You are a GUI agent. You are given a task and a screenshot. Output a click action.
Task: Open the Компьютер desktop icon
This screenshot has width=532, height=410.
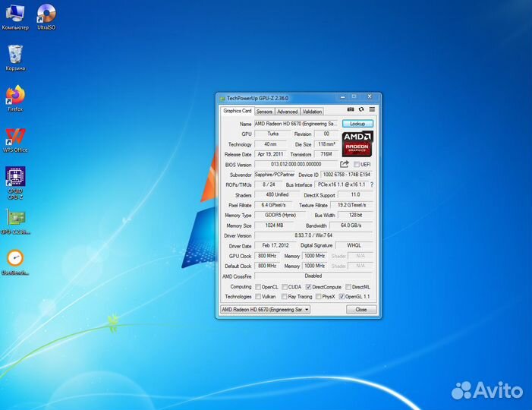point(15,16)
